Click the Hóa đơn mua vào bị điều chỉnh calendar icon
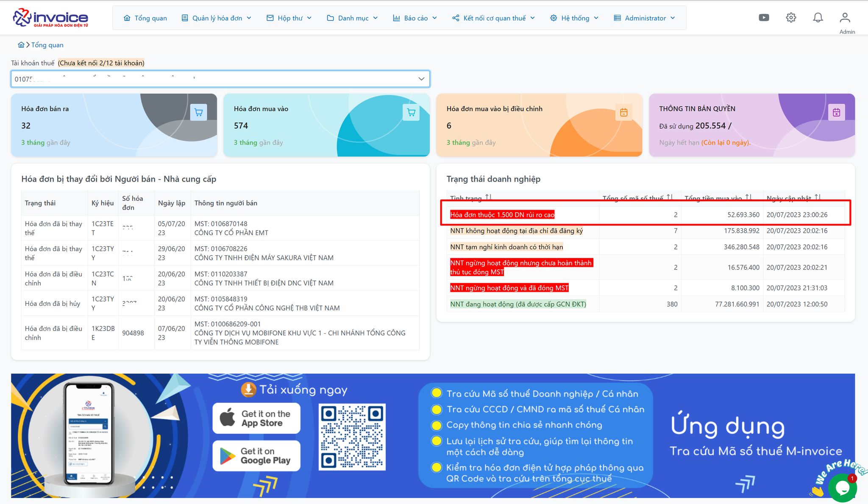 (x=623, y=113)
